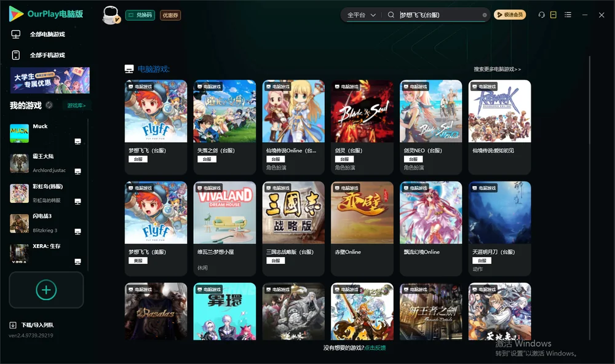Click the 优惠券 coupon button

point(170,15)
